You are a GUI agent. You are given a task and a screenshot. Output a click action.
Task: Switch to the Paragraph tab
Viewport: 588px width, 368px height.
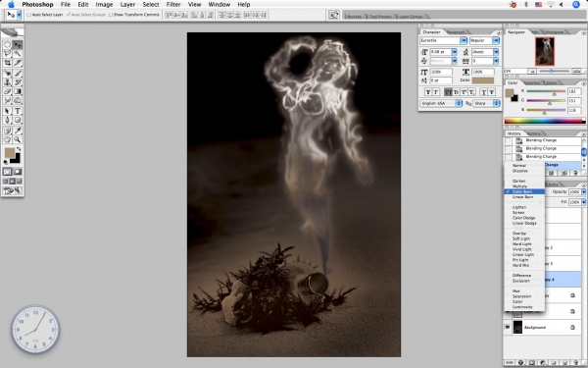[x=457, y=32]
